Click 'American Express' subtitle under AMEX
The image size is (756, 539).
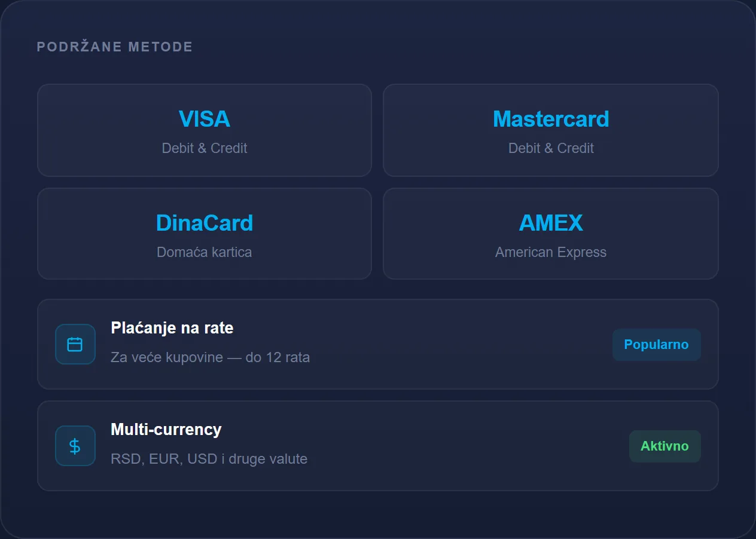(x=551, y=252)
